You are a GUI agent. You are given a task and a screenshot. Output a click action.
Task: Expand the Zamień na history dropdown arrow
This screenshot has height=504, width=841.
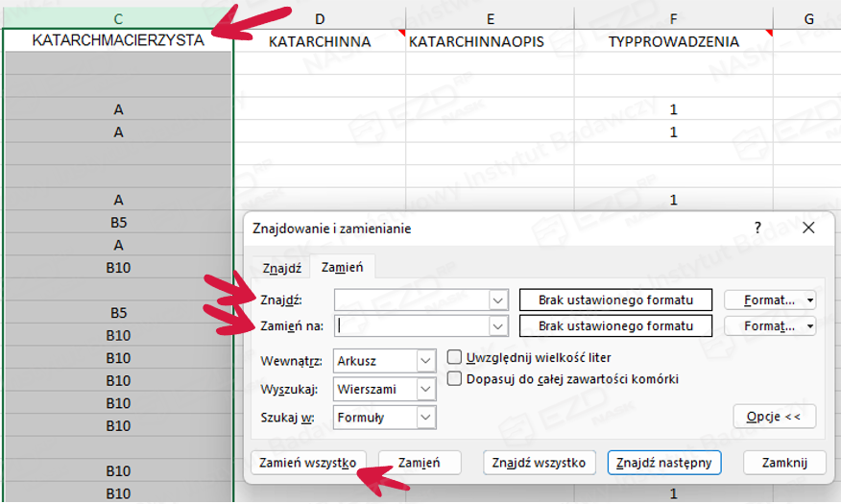click(497, 326)
